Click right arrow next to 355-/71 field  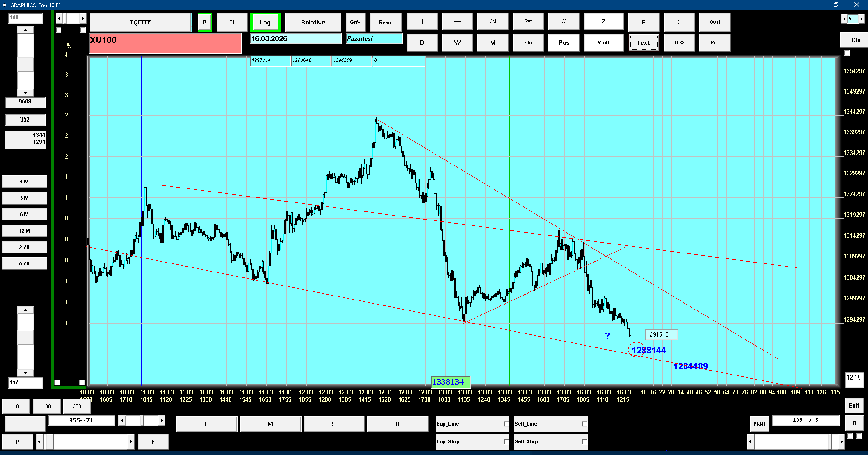click(161, 421)
